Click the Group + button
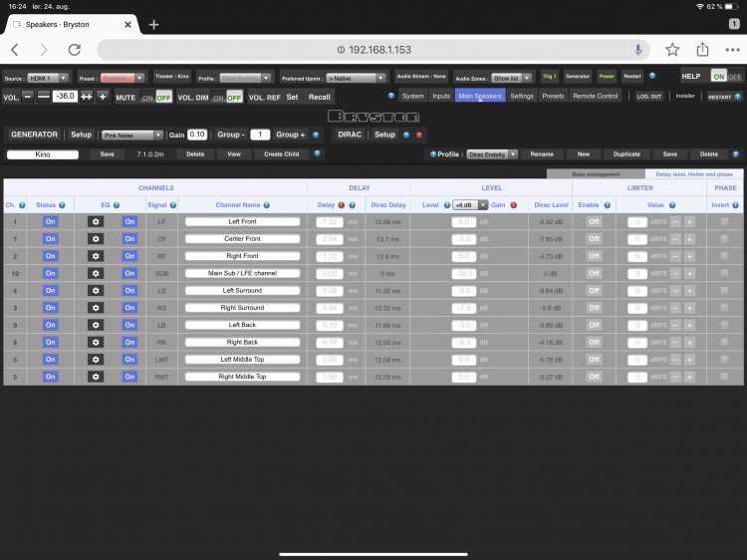Screen dimensions: 747x560 point(290,135)
